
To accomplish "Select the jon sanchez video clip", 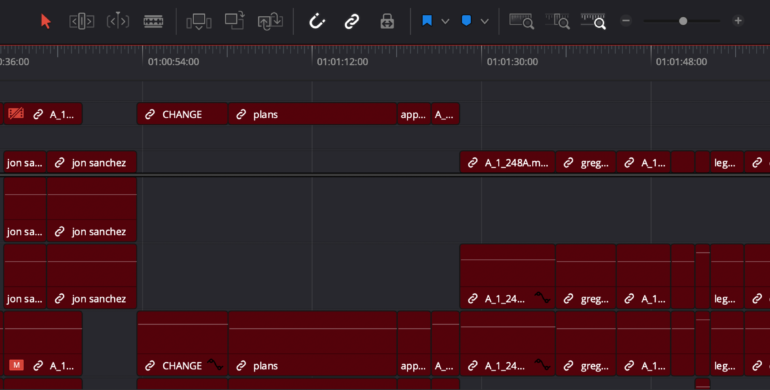I will tap(91, 162).
